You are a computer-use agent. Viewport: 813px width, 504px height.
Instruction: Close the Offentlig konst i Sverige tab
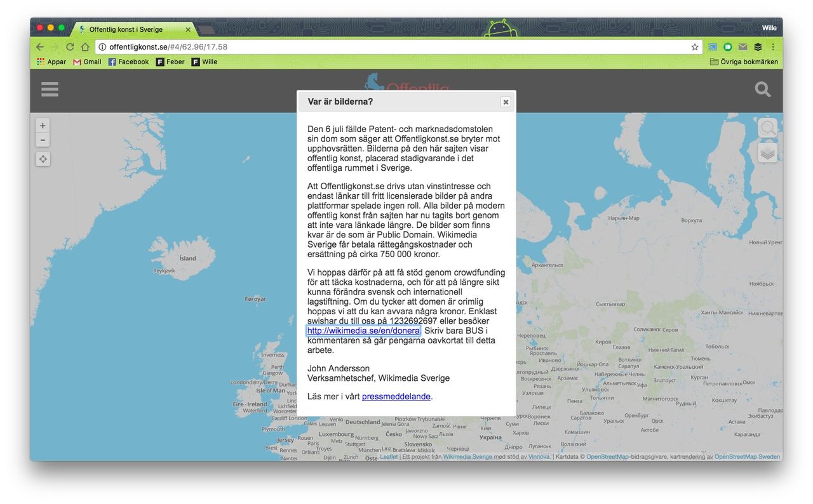tap(187, 29)
